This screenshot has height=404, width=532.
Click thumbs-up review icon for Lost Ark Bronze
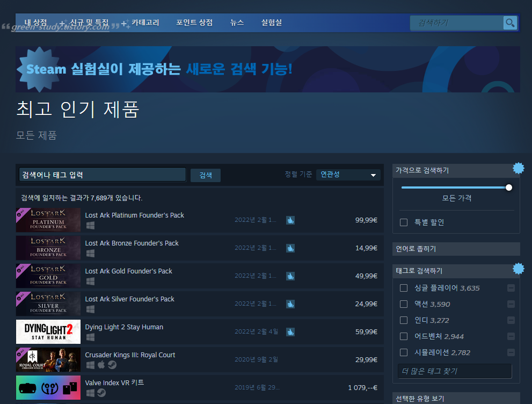click(x=290, y=248)
